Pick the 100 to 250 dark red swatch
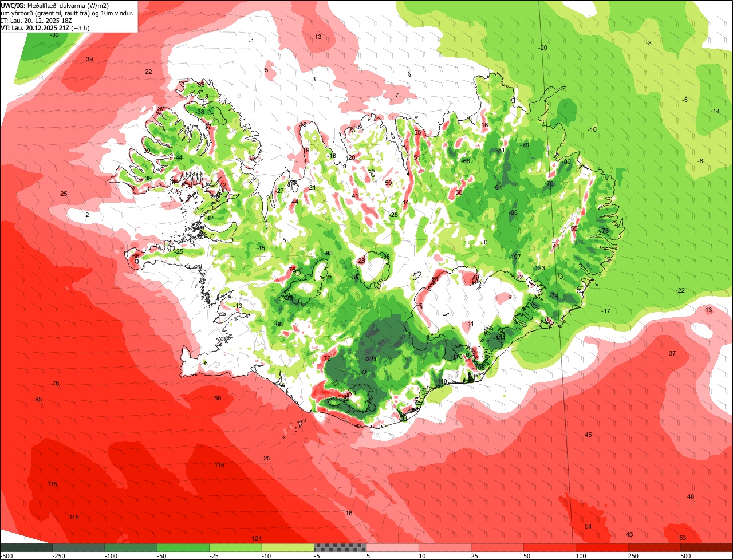This screenshot has height=560, width=733. (602, 547)
